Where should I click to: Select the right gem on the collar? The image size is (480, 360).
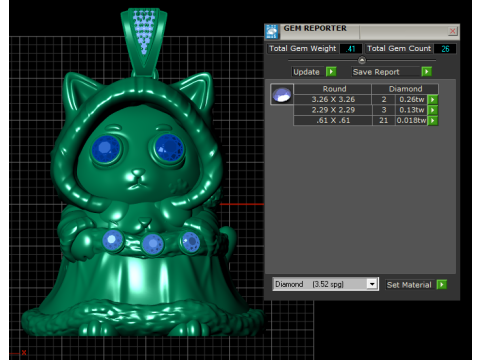click(x=191, y=242)
